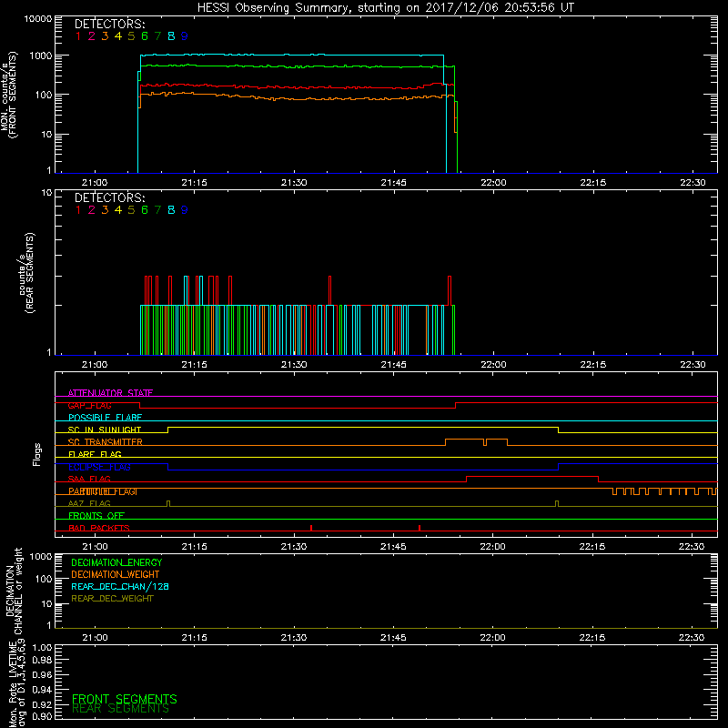The height and width of the screenshot is (728, 728).
Task: Click the SAA_FLAG label
Action: 89,480
